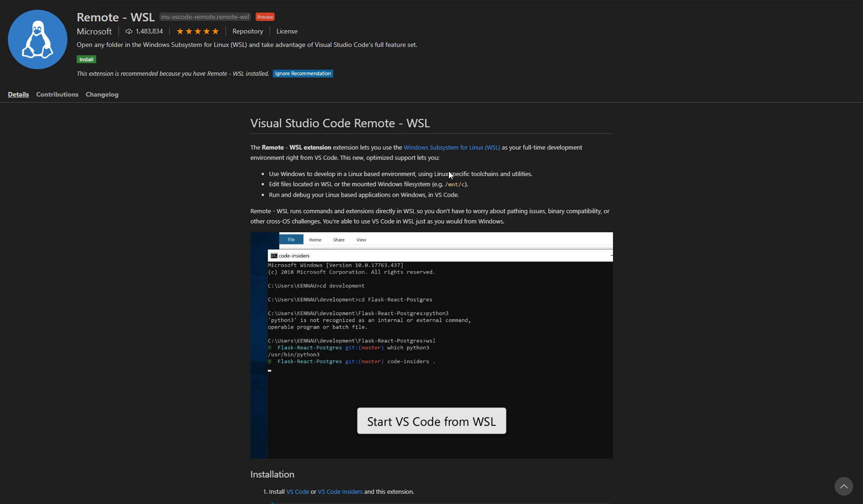This screenshot has width=863, height=504.
Task: Open the License link
Action: point(287,31)
